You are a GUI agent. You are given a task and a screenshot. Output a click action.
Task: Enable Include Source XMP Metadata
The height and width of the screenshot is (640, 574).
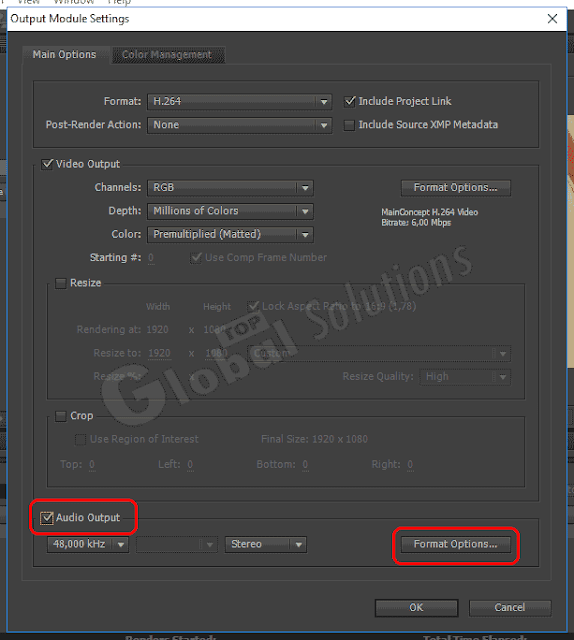point(349,125)
